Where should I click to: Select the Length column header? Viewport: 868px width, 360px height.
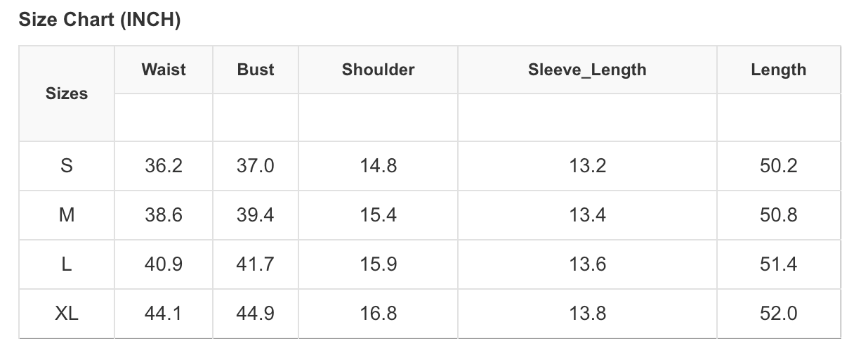[x=778, y=70]
